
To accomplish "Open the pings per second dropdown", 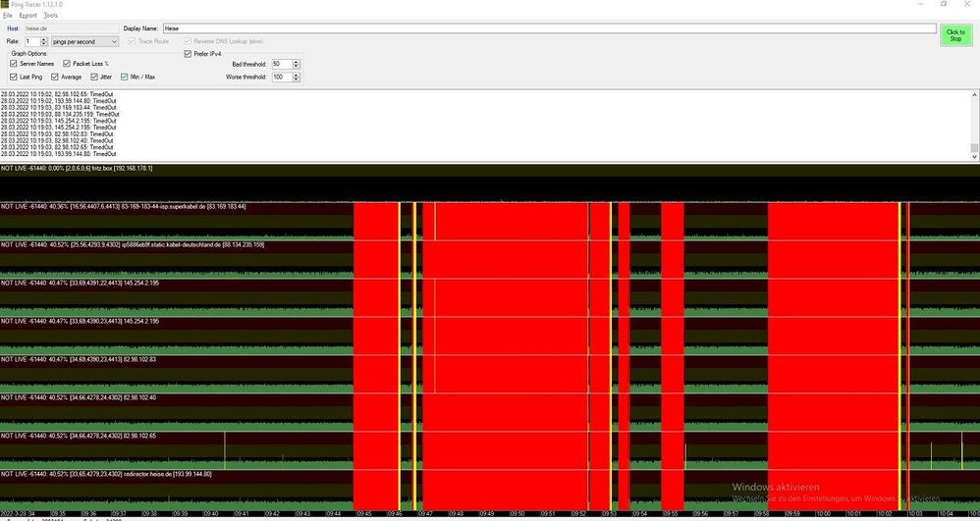I will coord(84,41).
